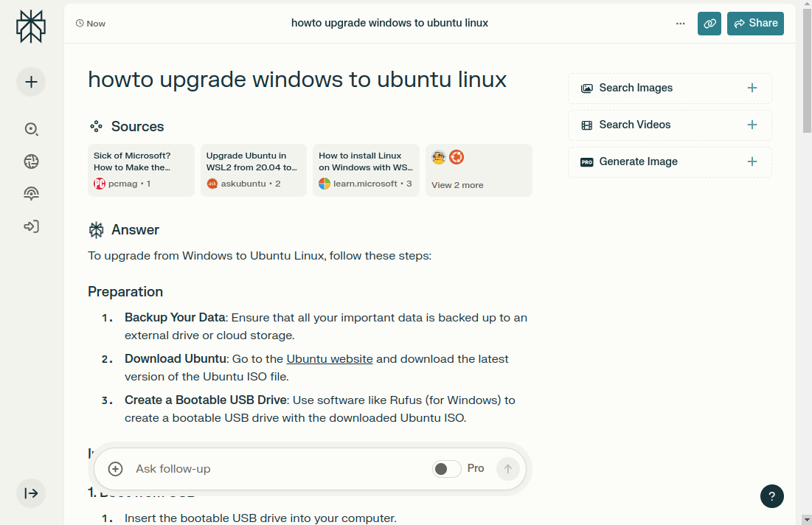The height and width of the screenshot is (525, 812).
Task: Open the Ubuntu website link
Action: tap(330, 359)
